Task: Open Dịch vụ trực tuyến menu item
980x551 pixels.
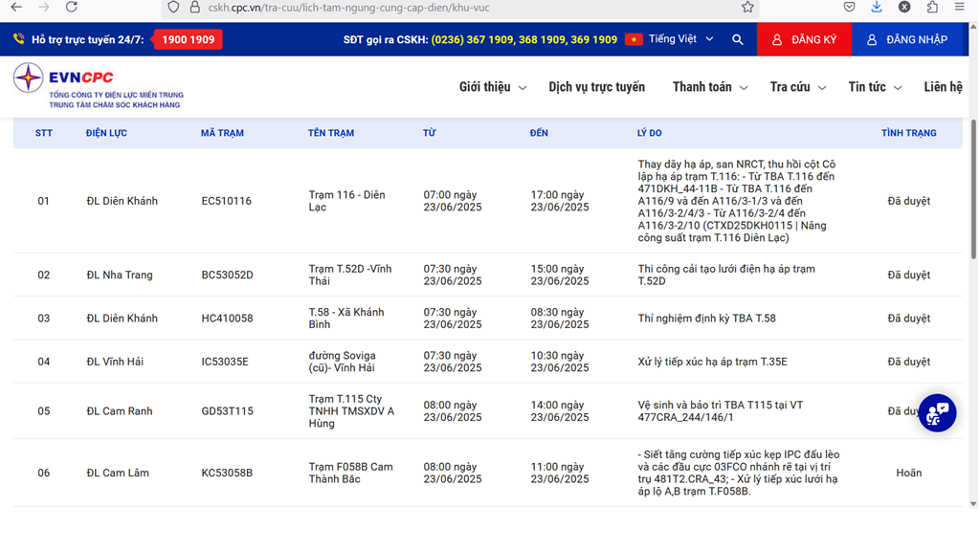Action: pos(596,87)
